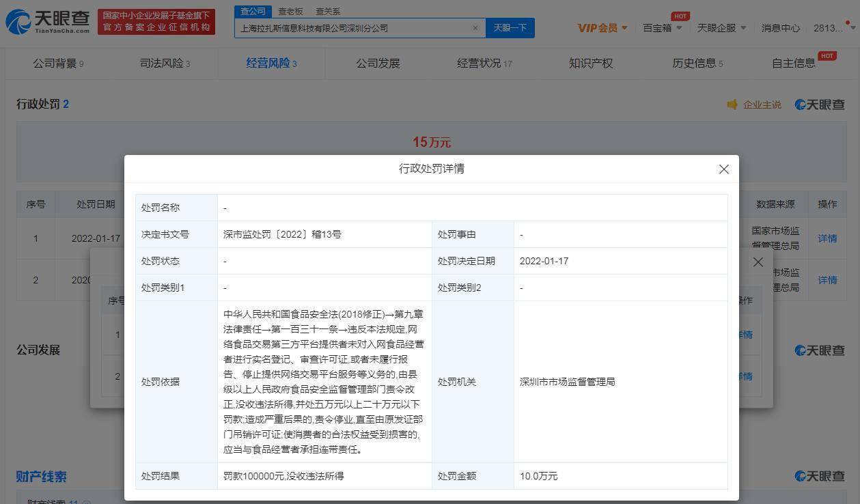Open the 天眼企服 dropdown menu

point(721,28)
